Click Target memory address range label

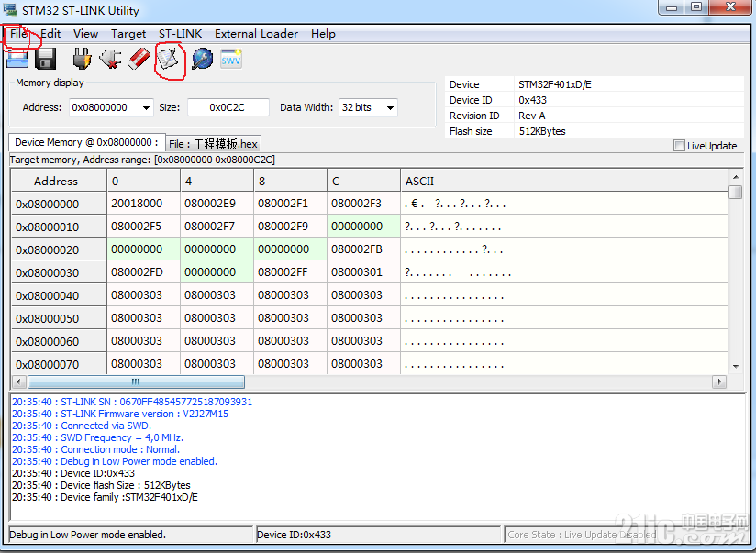(142, 160)
